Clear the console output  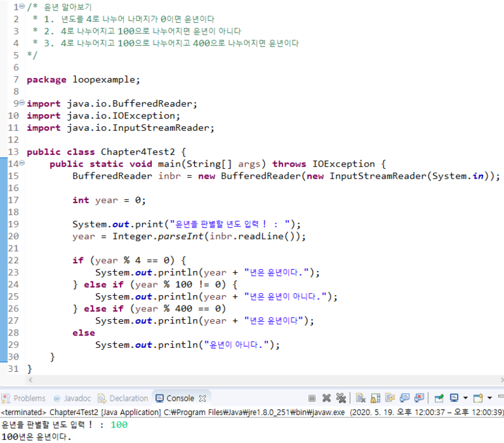tap(361, 398)
